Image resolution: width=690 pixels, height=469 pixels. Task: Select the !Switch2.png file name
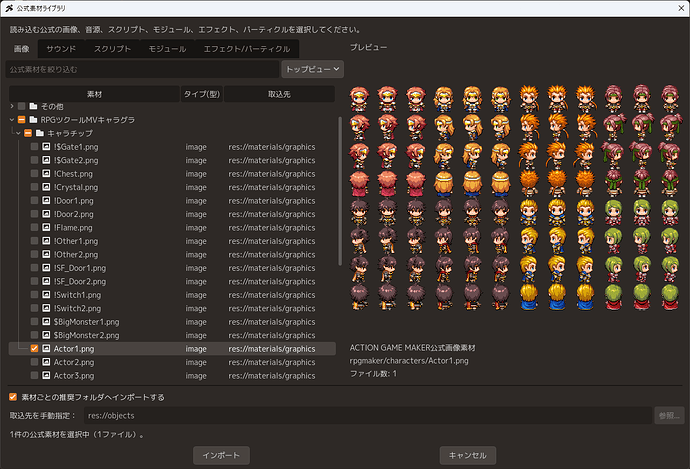[77, 308]
